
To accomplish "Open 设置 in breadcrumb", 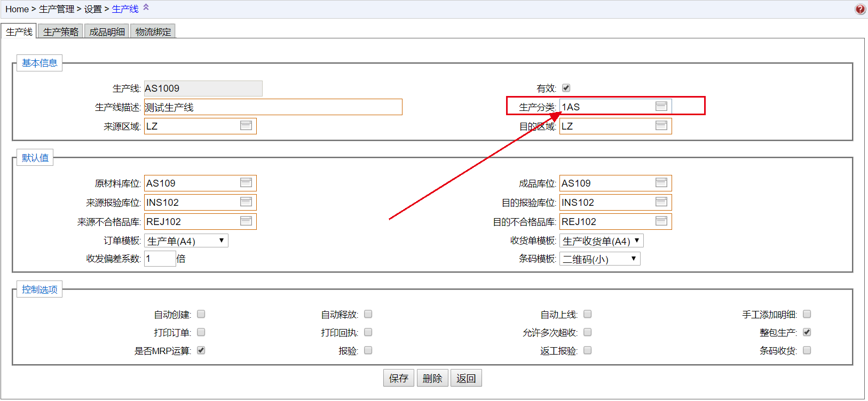I will 93,9.
